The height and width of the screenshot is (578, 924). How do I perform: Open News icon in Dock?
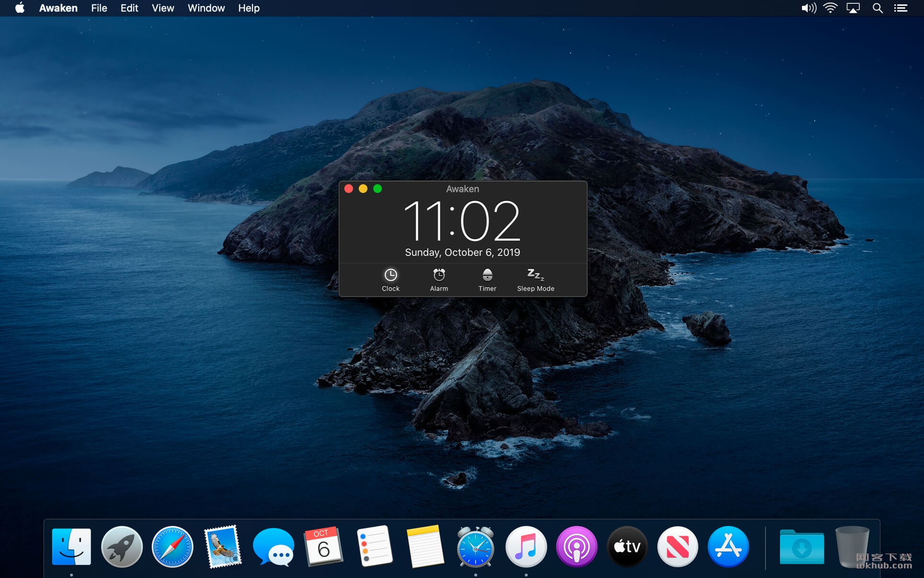678,547
